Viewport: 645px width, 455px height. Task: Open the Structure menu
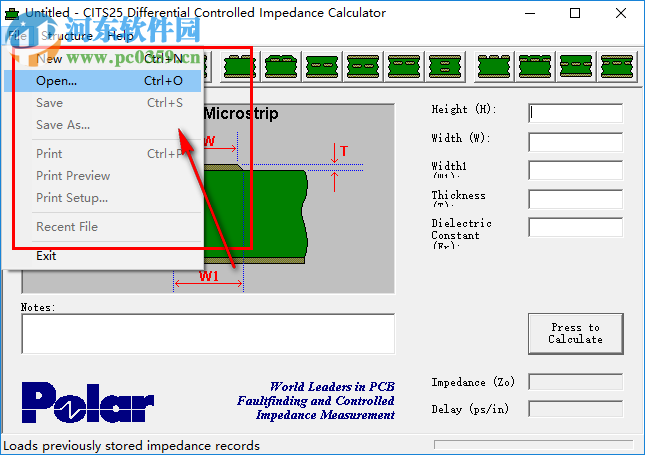67,36
